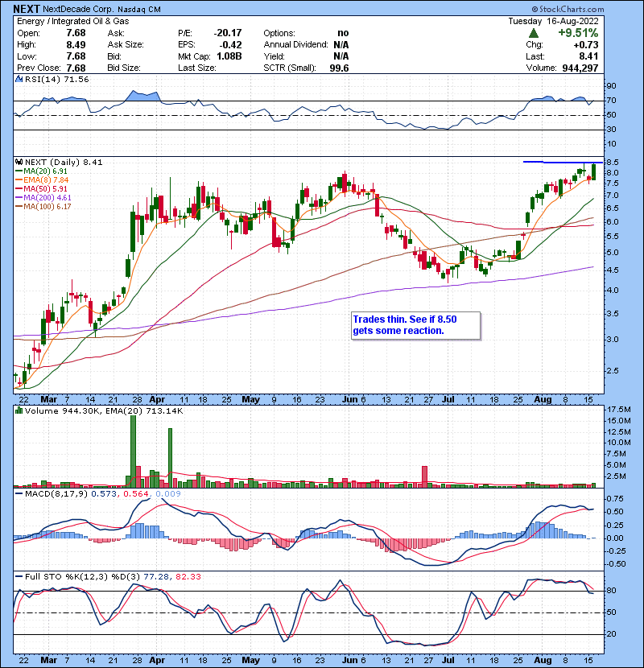644x668 pixels.
Task: Click the candlestick icon next to NEXT (Daily)
Action: (x=19, y=162)
